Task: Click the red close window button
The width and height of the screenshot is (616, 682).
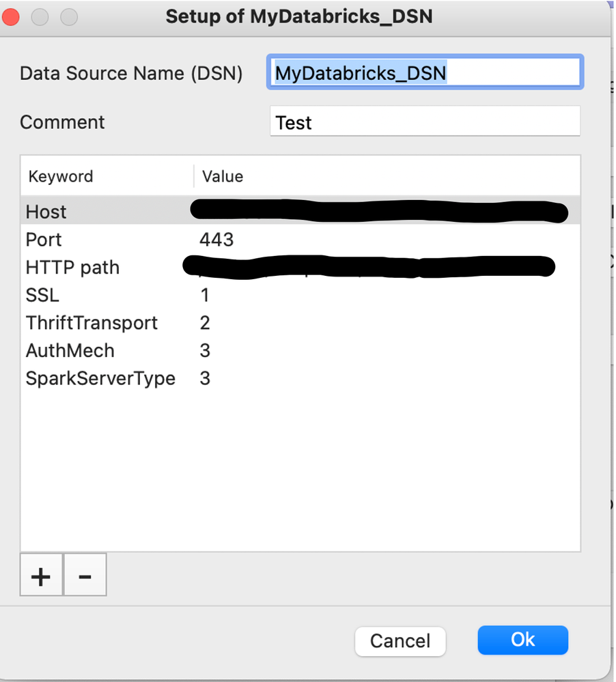Action: (x=11, y=16)
